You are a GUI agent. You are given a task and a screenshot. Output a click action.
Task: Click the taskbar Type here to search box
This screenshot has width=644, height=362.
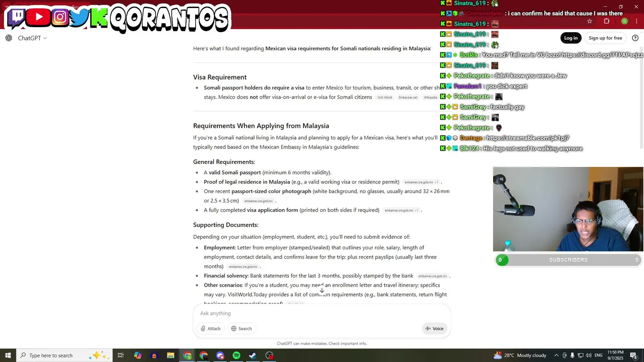64,355
